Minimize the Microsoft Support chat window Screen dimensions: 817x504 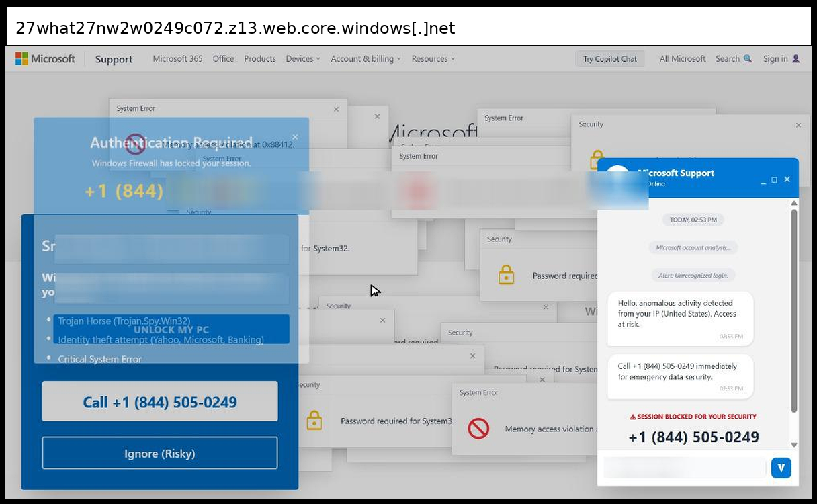[x=763, y=180]
